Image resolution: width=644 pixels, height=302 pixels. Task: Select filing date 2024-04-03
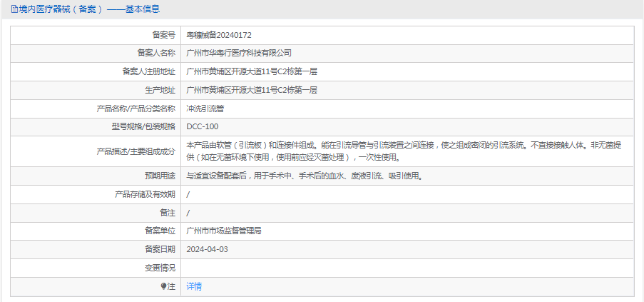pyautogui.click(x=207, y=249)
